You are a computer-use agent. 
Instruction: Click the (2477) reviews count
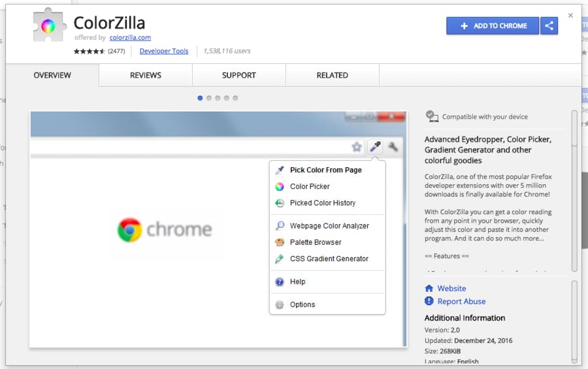click(x=116, y=51)
